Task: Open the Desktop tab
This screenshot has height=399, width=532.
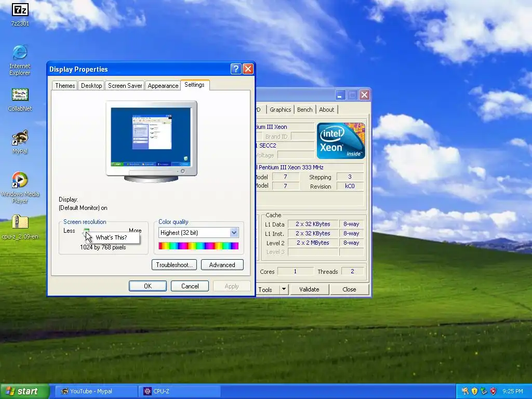Action: 91,86
